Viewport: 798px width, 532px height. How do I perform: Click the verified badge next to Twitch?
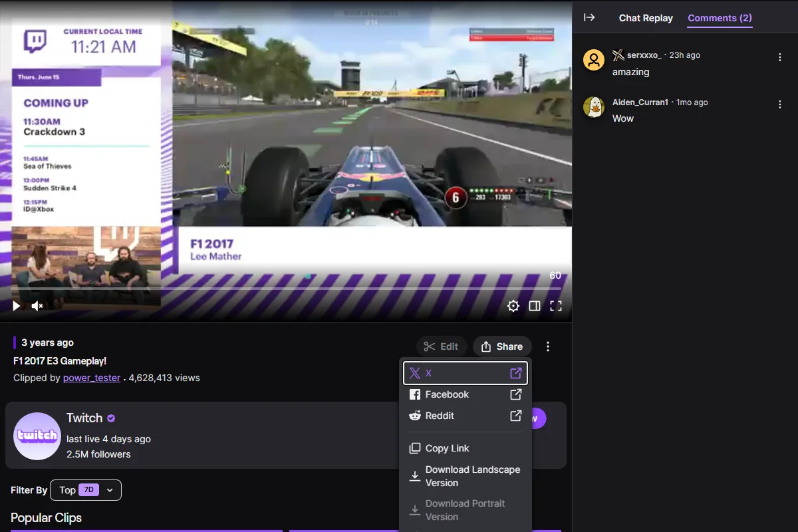click(x=111, y=418)
